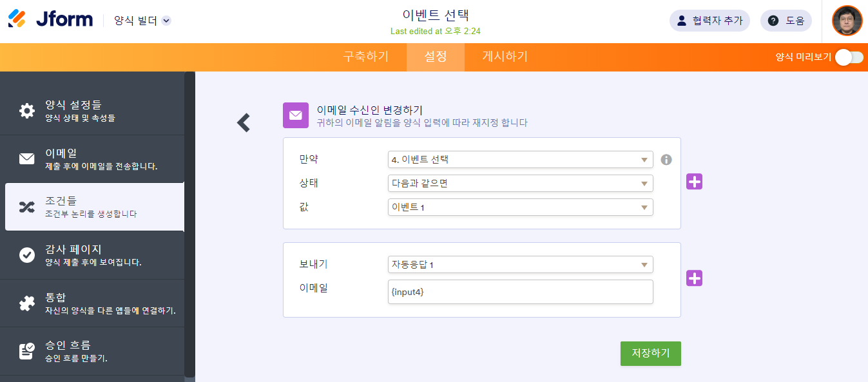Image resolution: width=868 pixels, height=382 pixels.
Task: Open the 값 value dropdown
Action: point(520,207)
